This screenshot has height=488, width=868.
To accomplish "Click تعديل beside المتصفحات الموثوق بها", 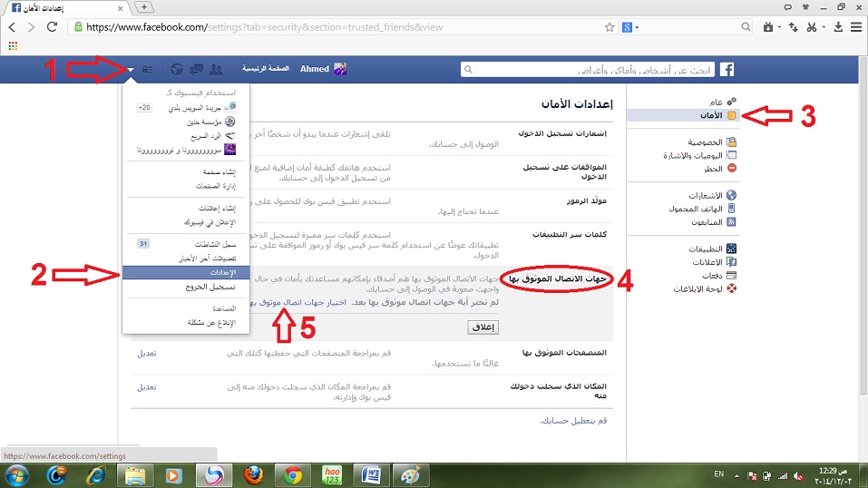I will point(147,354).
